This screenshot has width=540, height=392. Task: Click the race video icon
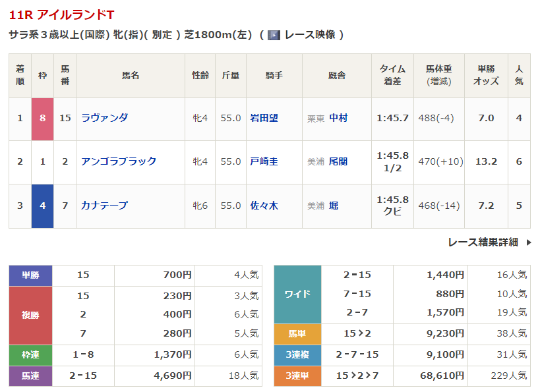tap(274, 35)
